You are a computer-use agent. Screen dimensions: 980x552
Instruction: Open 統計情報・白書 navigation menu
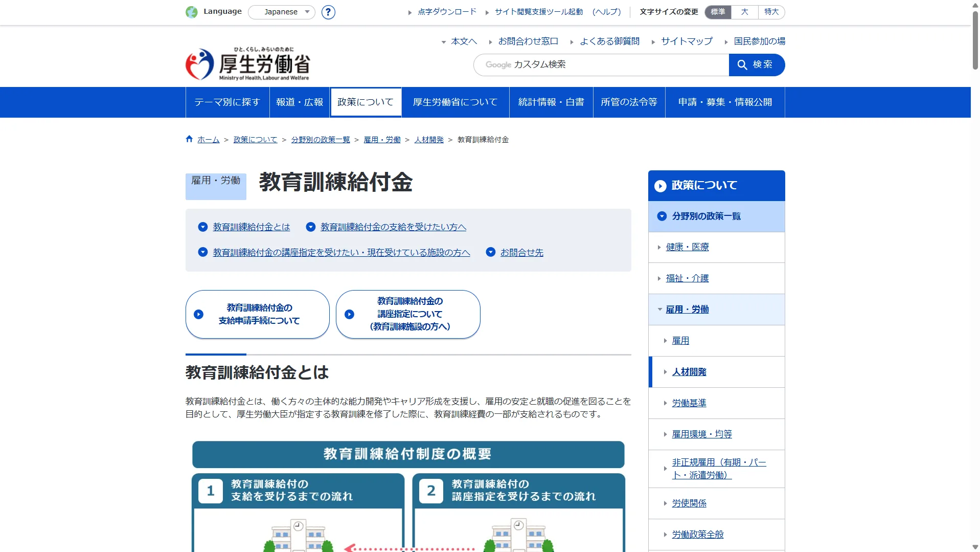coord(551,102)
